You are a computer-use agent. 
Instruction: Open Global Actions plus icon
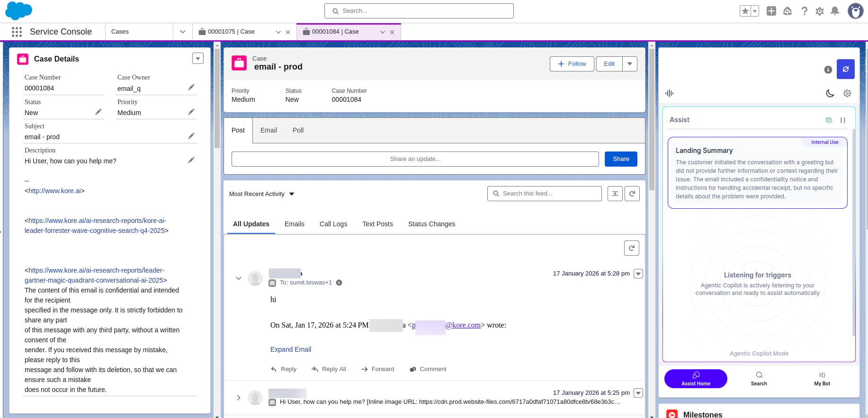771,11
